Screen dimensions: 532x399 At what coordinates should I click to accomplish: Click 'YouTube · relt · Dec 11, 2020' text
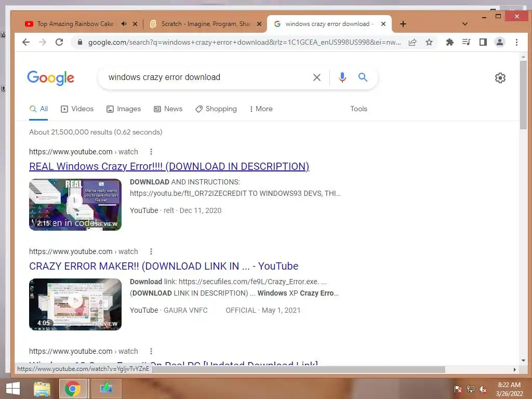pos(176,210)
